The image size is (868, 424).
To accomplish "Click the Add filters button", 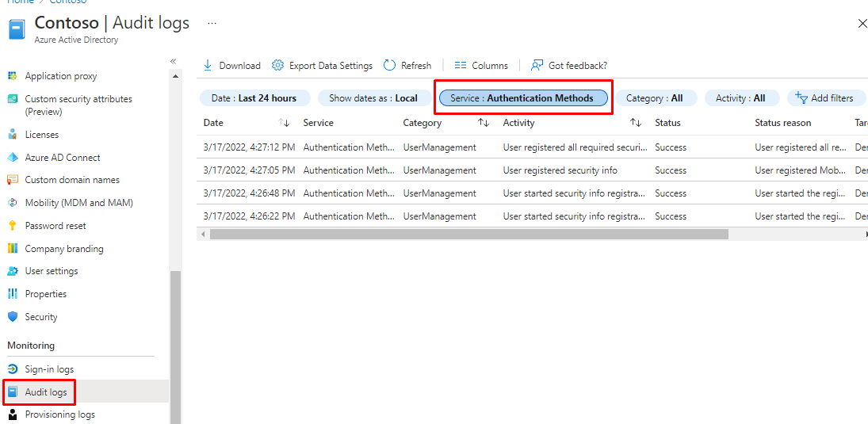I will pyautogui.click(x=824, y=98).
